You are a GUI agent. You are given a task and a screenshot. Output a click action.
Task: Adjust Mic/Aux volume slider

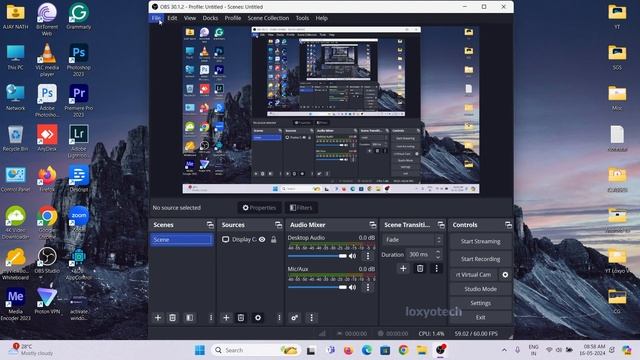pos(317,287)
